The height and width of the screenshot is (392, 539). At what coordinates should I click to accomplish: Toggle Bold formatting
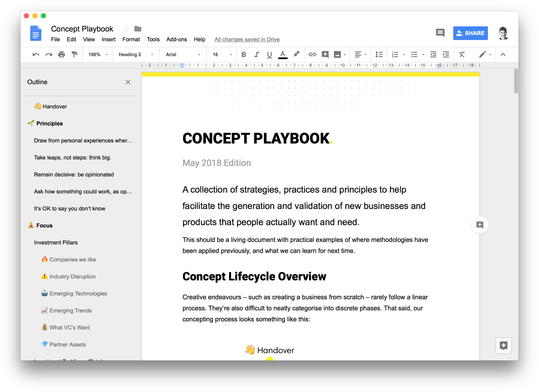click(244, 55)
